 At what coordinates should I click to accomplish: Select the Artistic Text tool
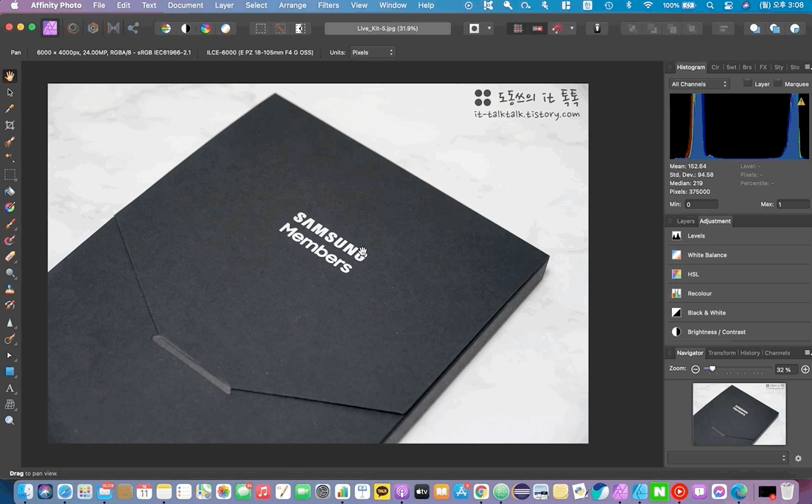tap(10, 388)
